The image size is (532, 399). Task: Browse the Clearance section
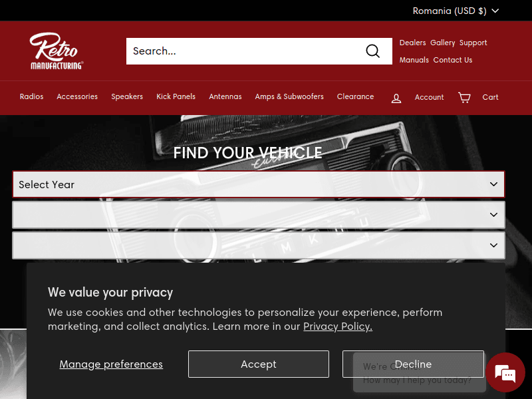[355, 96]
